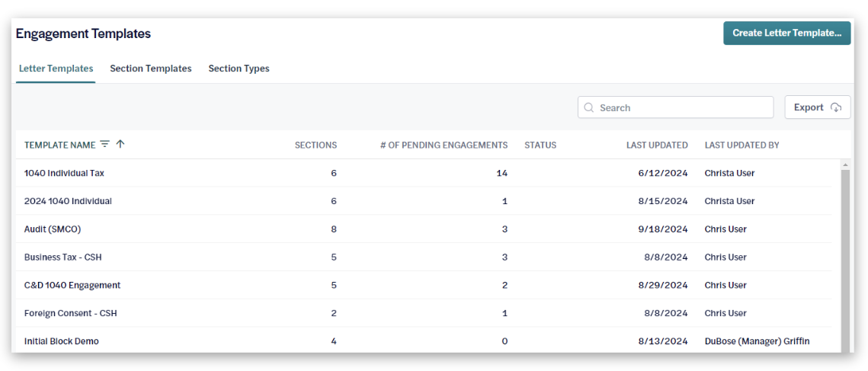
Task: Switch to the Section Templates tab
Action: (x=151, y=69)
